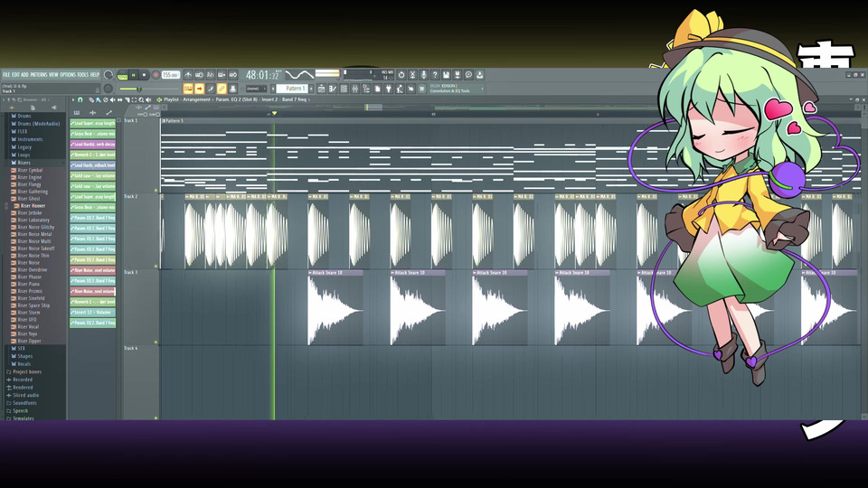Expand the Project bones folder
868x488 pixels.
pyautogui.click(x=26, y=371)
